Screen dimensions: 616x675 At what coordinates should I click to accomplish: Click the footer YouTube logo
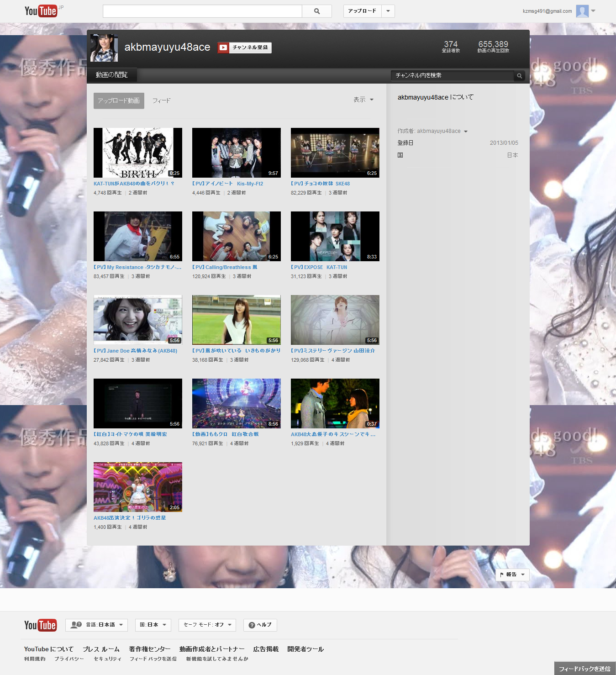tap(41, 625)
